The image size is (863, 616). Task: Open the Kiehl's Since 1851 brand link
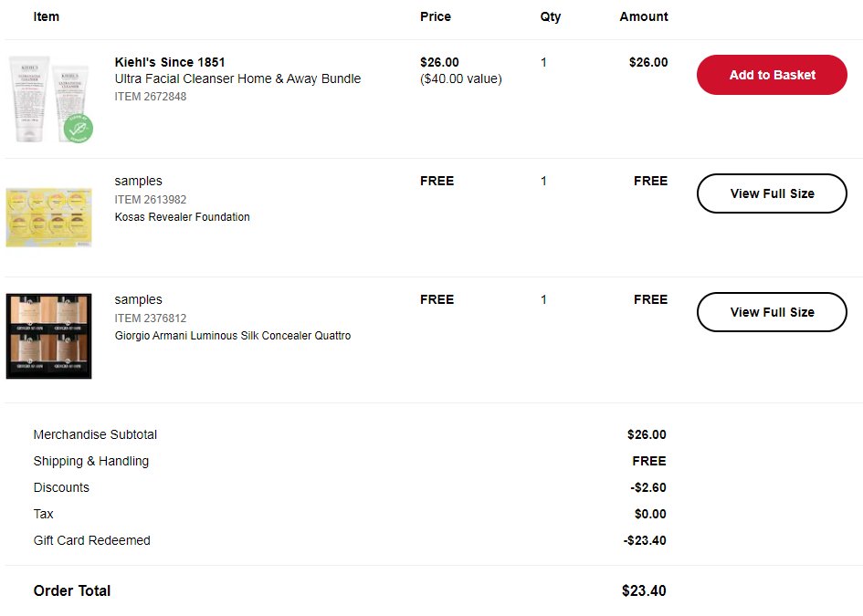click(x=170, y=62)
